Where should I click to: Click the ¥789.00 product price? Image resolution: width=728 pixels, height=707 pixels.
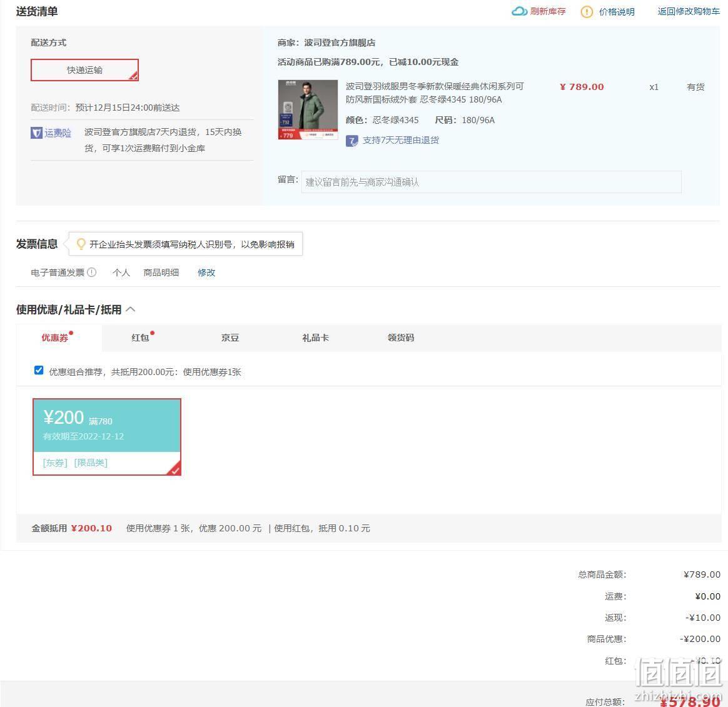point(582,87)
